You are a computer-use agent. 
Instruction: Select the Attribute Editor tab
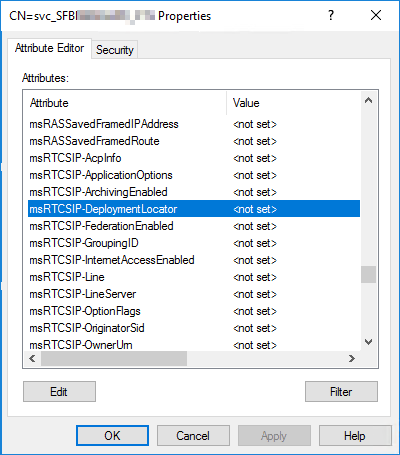point(49,48)
